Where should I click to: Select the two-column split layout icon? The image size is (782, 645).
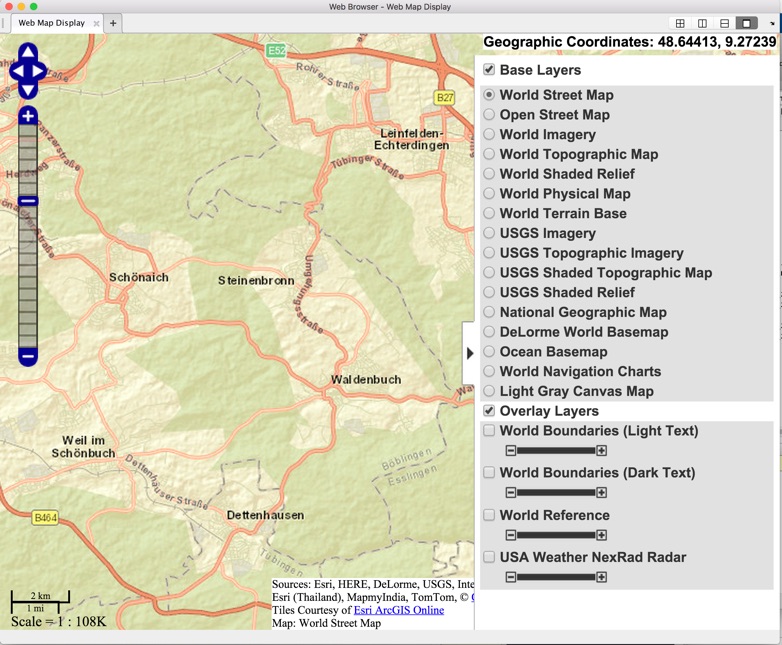coord(702,23)
